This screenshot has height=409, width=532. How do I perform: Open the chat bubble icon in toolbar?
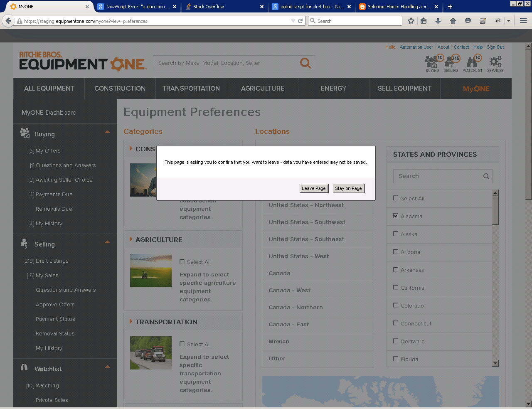[x=468, y=21]
